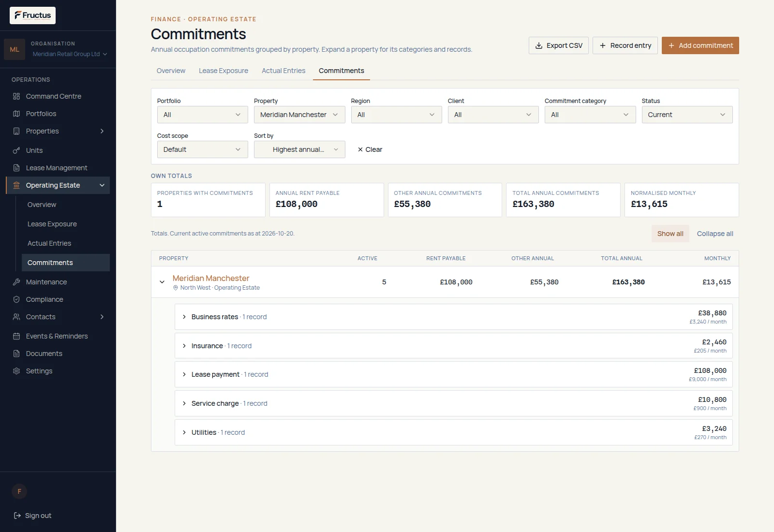Expand the Properties sidebar submenu

[x=102, y=131]
